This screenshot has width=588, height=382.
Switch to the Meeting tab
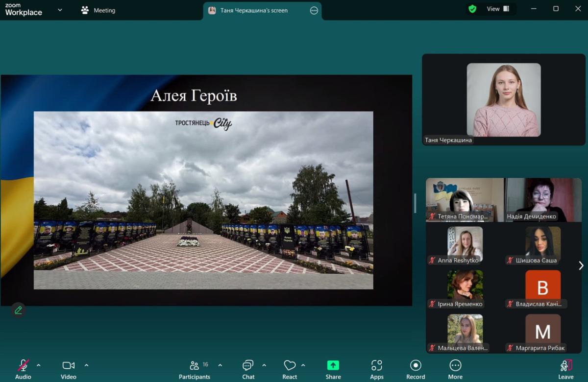(98, 10)
